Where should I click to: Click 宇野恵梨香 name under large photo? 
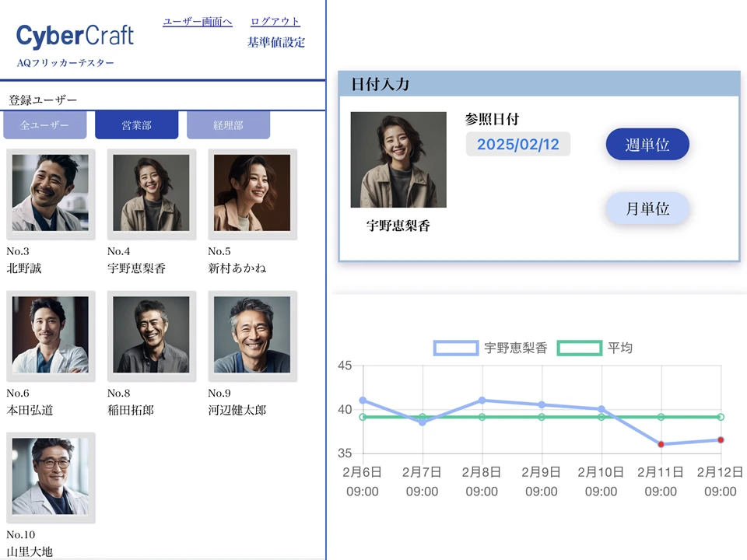click(x=398, y=226)
